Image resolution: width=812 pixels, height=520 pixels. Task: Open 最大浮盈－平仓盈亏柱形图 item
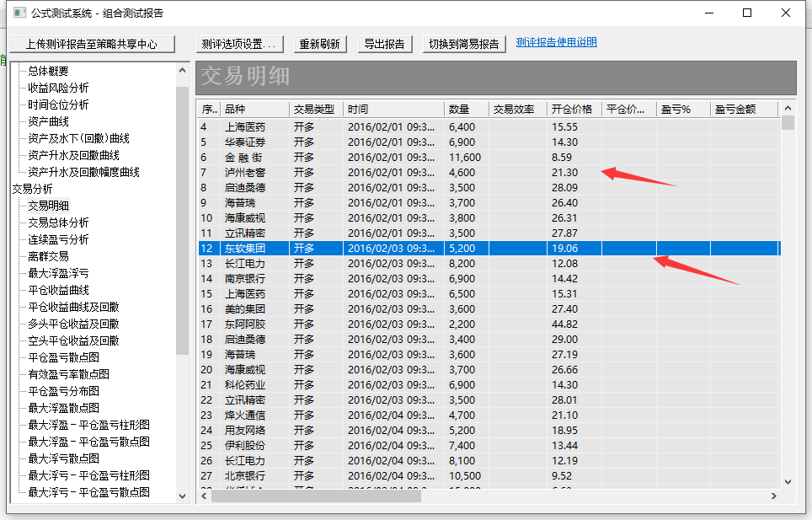(88, 425)
